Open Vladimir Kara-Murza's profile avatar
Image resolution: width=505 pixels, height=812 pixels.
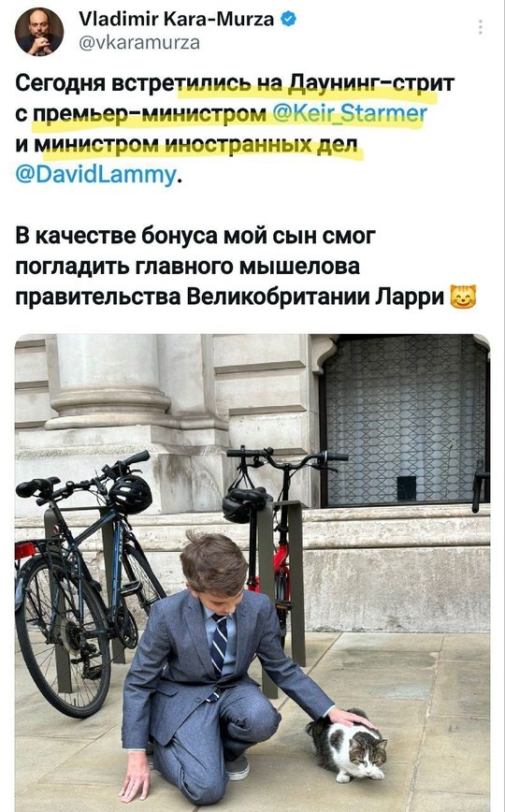click(39, 32)
